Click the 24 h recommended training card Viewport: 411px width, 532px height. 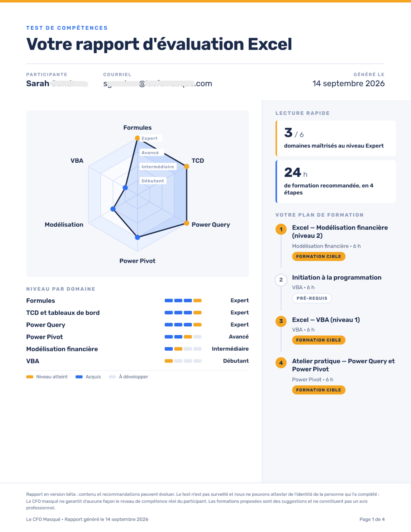click(x=336, y=182)
